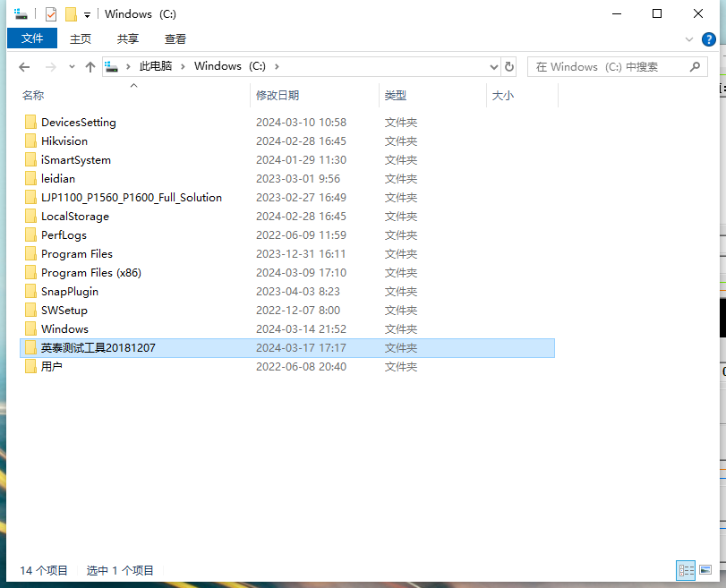Click the Properties quick access icon

click(x=51, y=14)
